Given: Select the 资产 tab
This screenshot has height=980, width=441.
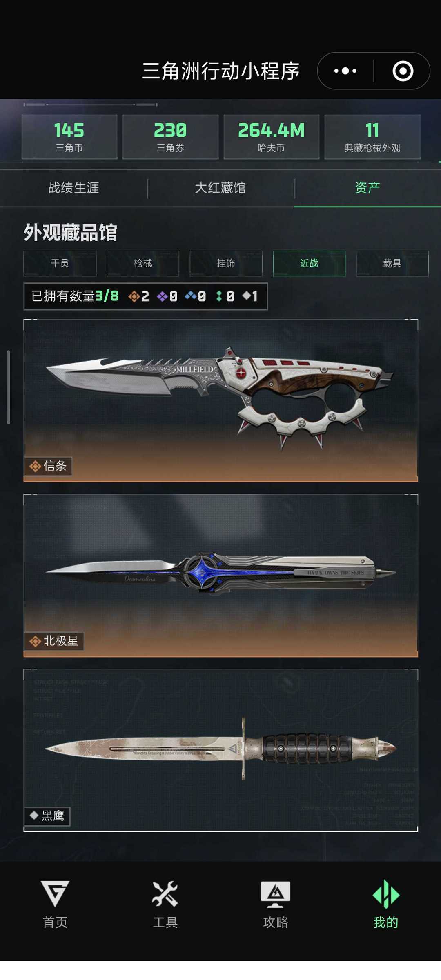Looking at the screenshot, I should 367,188.
